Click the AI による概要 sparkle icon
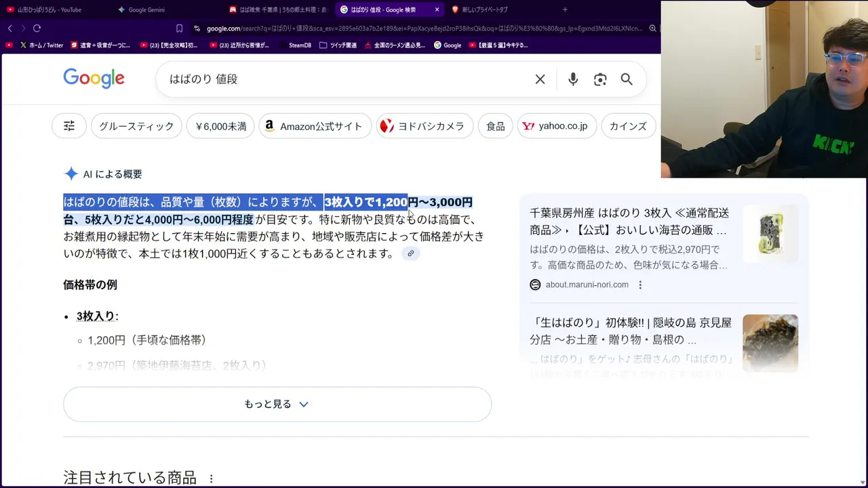 [71, 174]
